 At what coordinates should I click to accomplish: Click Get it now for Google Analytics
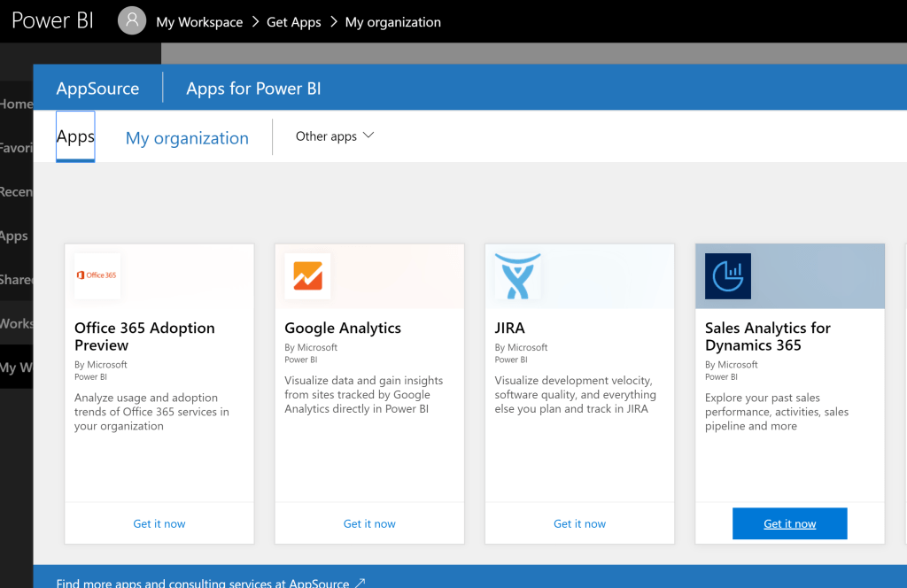[369, 523]
